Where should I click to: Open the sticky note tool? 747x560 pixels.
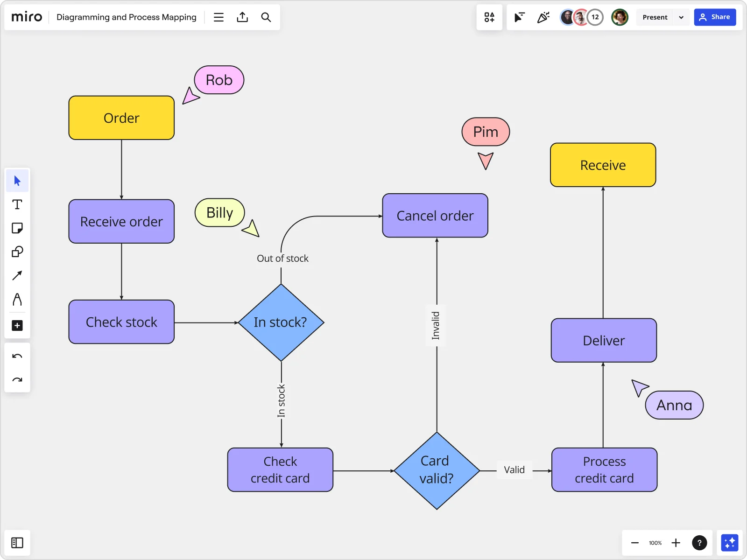tap(17, 228)
